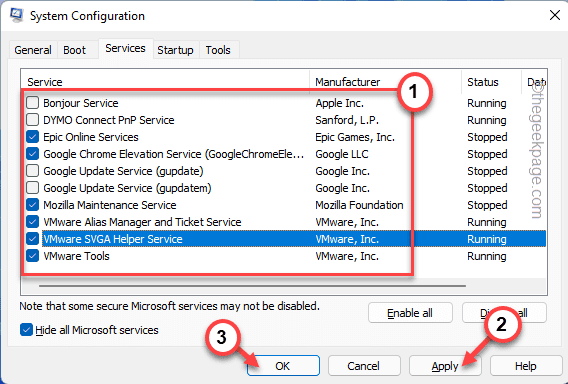Sort by the Service column header
This screenshot has height=384, width=568.
(x=165, y=82)
